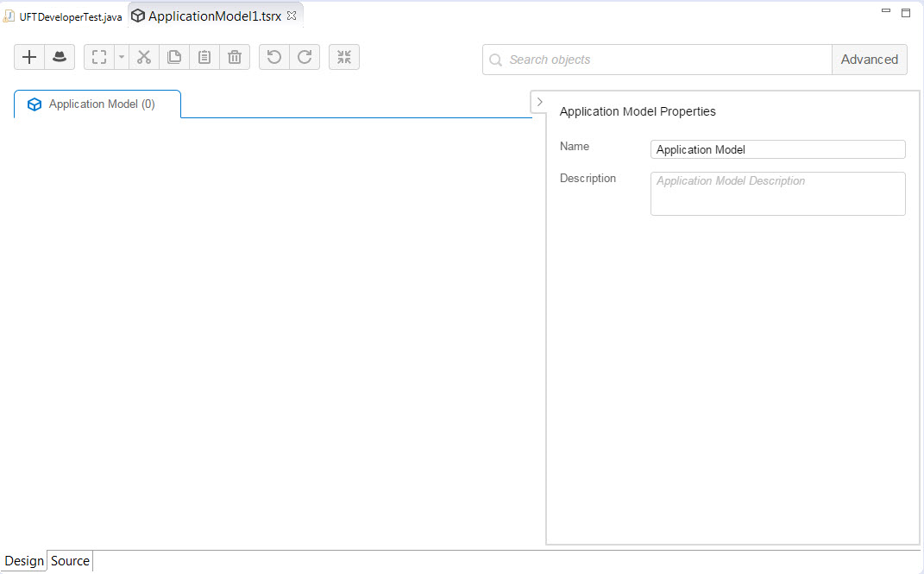The height and width of the screenshot is (574, 924).
Task: Click into the Name text field
Action: click(x=777, y=149)
